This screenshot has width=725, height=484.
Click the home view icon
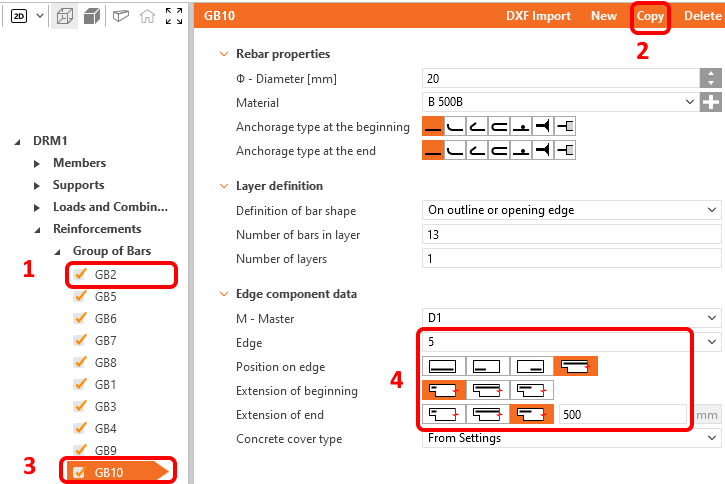(147, 16)
